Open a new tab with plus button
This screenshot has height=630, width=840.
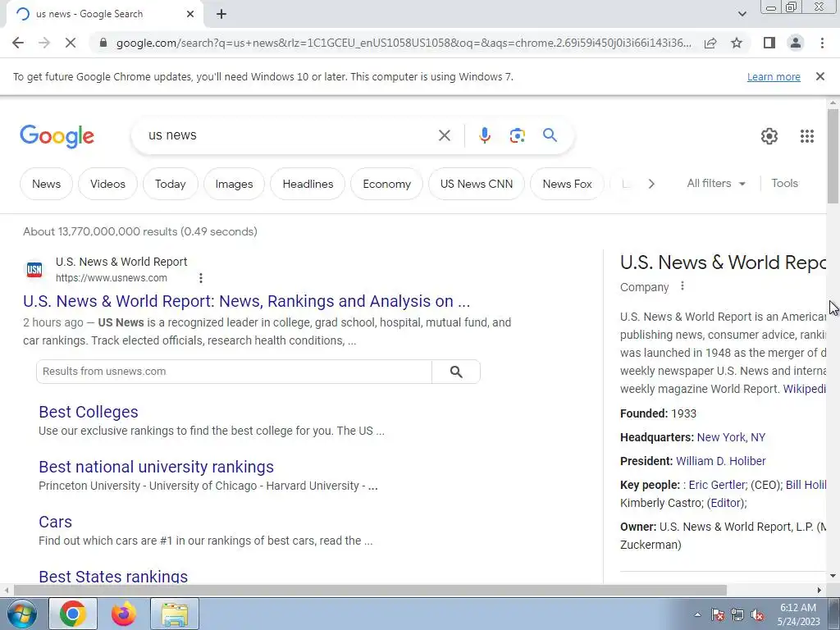tap(221, 14)
